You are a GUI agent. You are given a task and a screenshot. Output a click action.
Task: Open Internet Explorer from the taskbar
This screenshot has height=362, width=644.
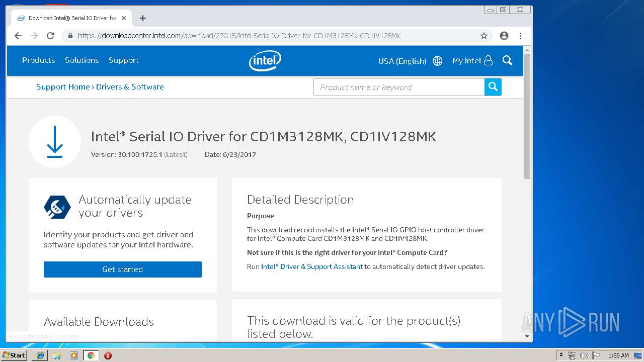click(40, 355)
